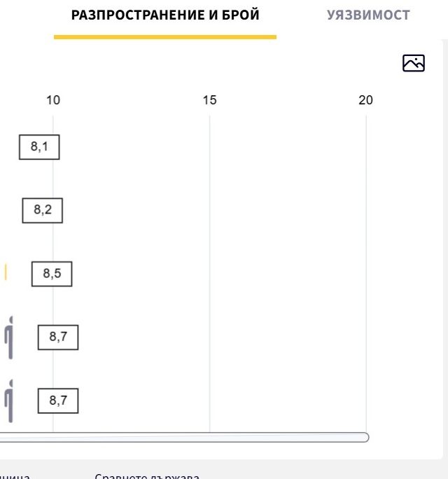Click the yellow active-tab underline bar
The width and height of the screenshot is (448, 479).
(165, 37)
